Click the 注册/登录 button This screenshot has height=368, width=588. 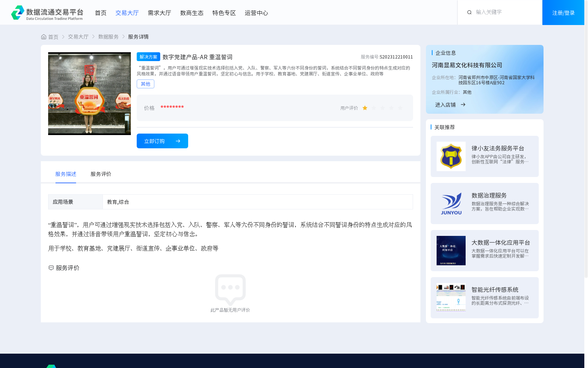pyautogui.click(x=563, y=13)
